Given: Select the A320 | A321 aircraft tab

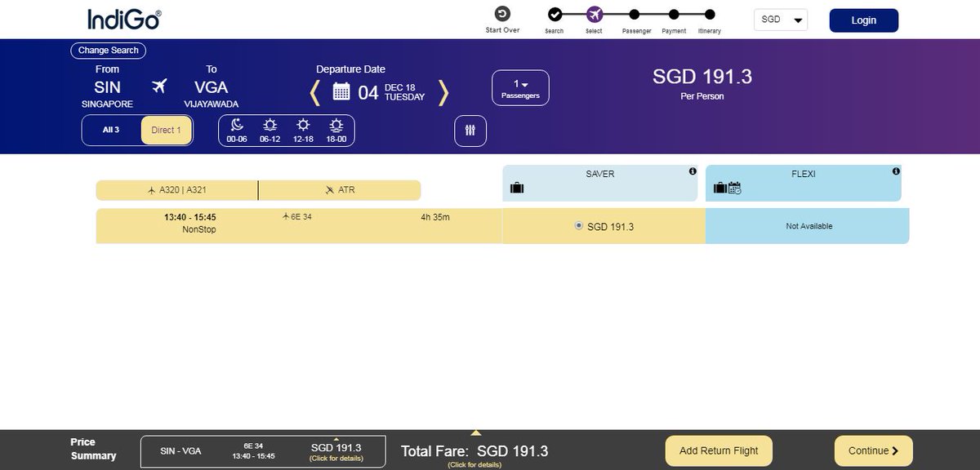Looking at the screenshot, I should pos(177,190).
